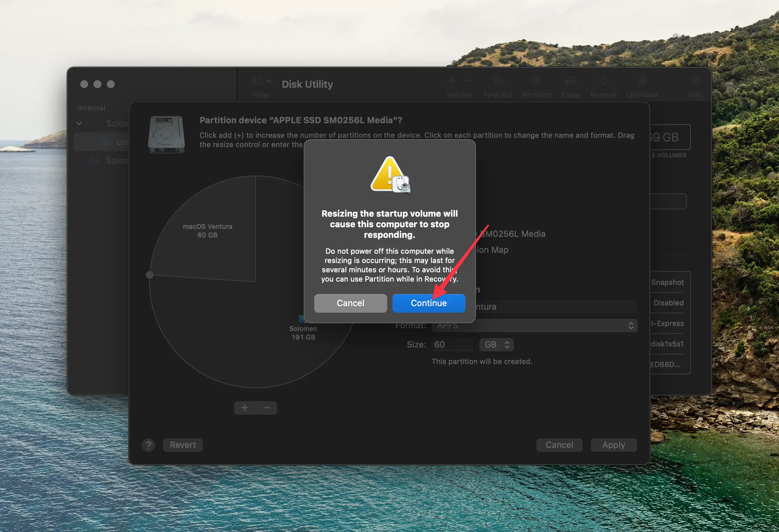Click the Erase toolbar icon
The image size is (779, 532).
(x=570, y=81)
